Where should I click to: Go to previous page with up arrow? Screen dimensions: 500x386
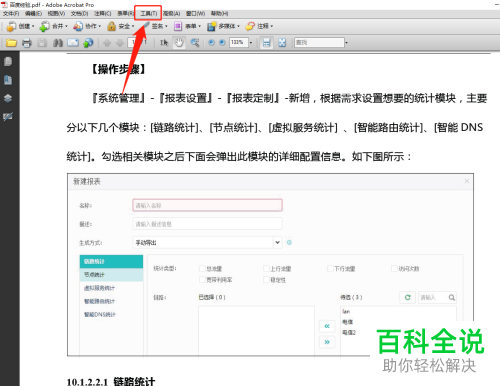click(x=107, y=43)
